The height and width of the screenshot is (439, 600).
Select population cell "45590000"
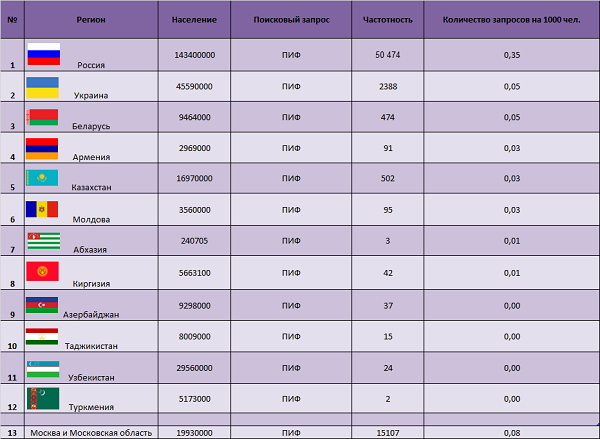[194, 86]
